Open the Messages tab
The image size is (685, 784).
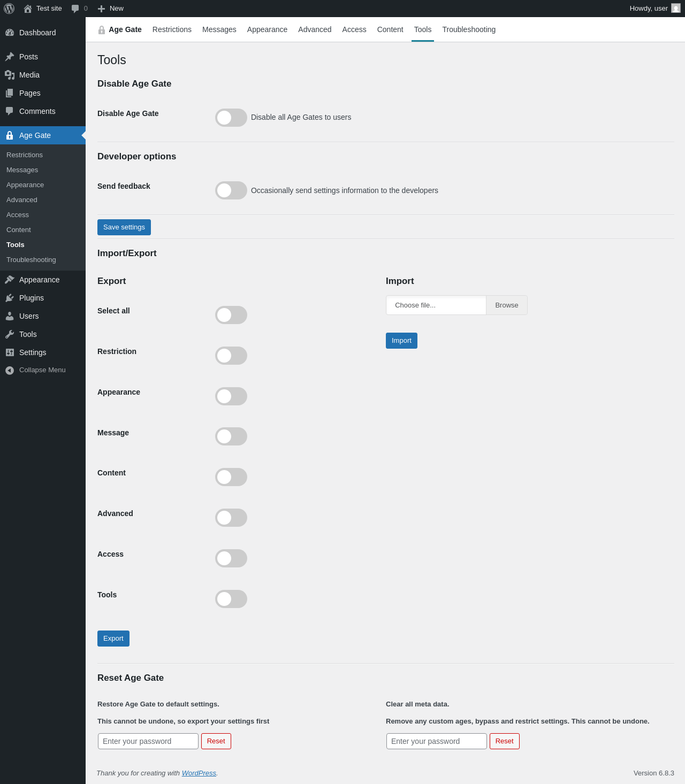[219, 29]
